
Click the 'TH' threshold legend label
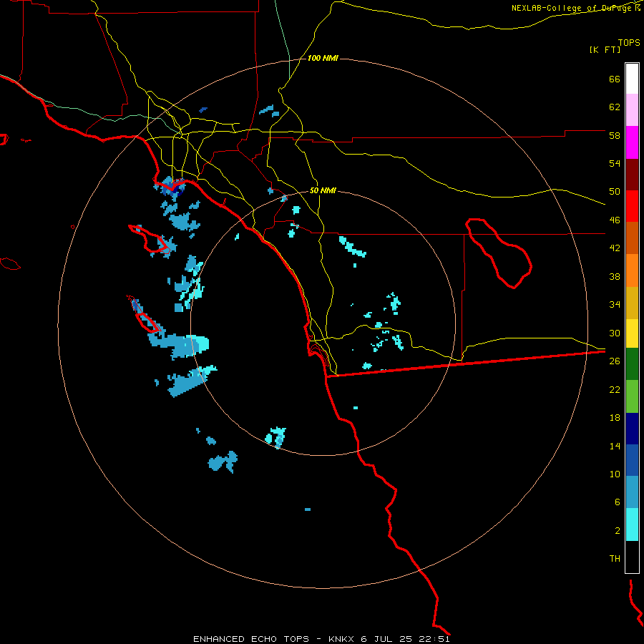coord(615,559)
